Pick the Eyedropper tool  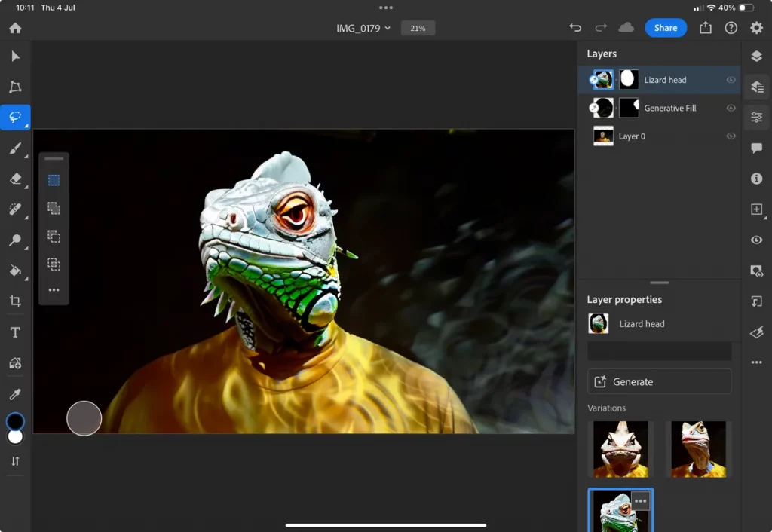(x=15, y=393)
